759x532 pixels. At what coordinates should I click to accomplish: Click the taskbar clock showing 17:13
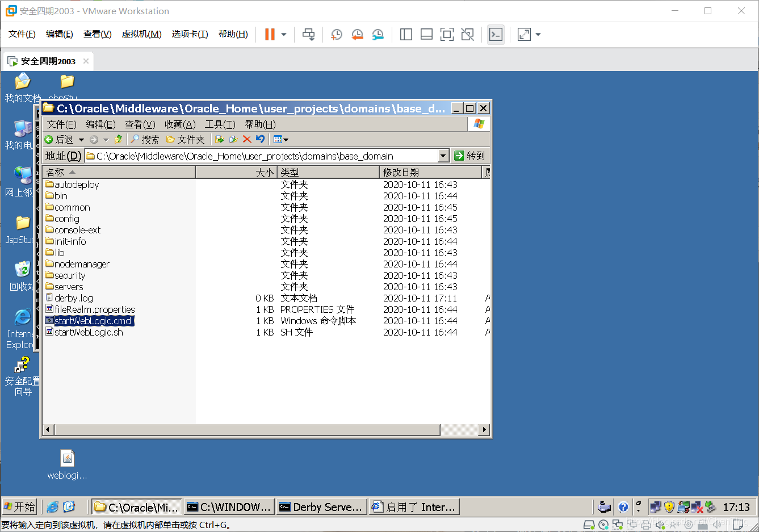click(736, 507)
